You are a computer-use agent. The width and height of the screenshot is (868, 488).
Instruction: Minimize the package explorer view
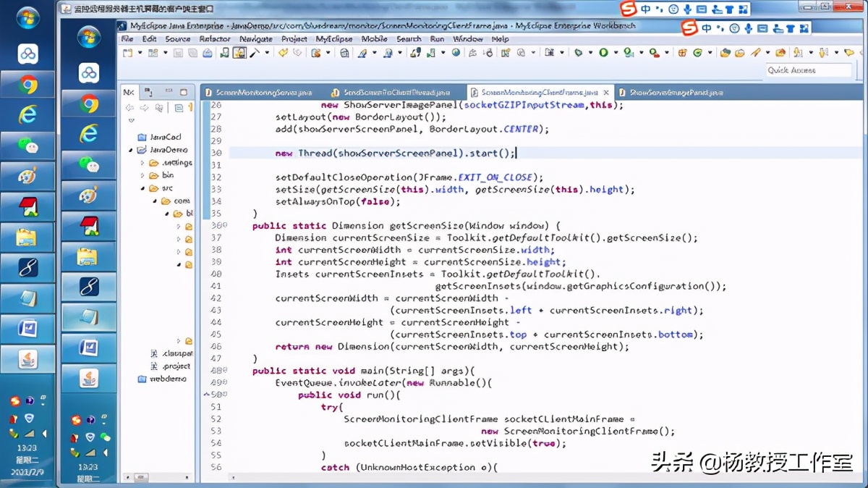point(169,91)
